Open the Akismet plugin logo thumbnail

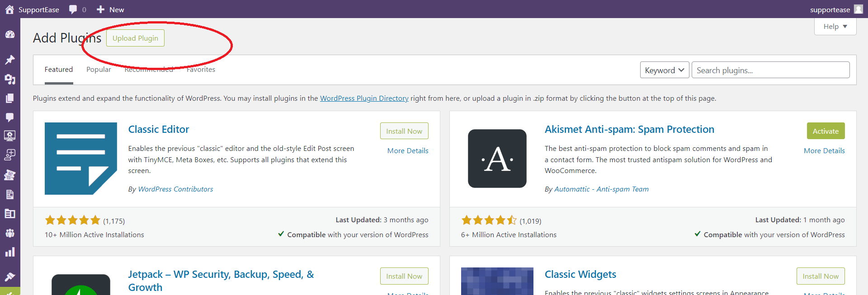click(497, 159)
